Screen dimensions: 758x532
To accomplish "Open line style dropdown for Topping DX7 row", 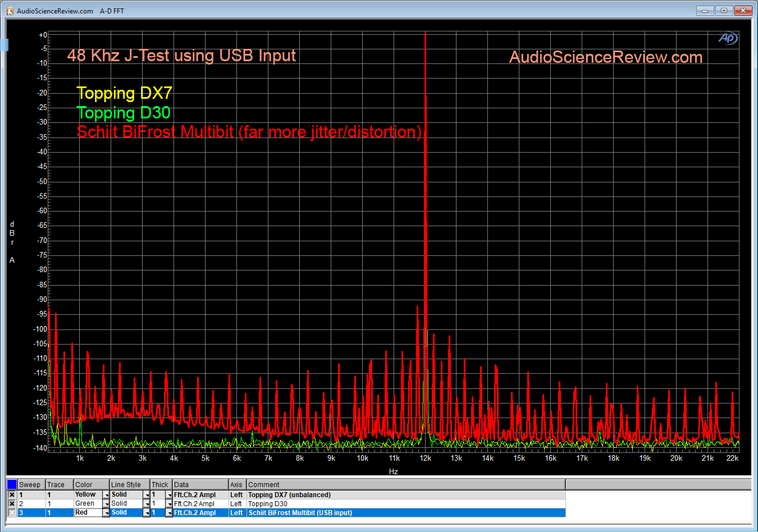I will (147, 495).
